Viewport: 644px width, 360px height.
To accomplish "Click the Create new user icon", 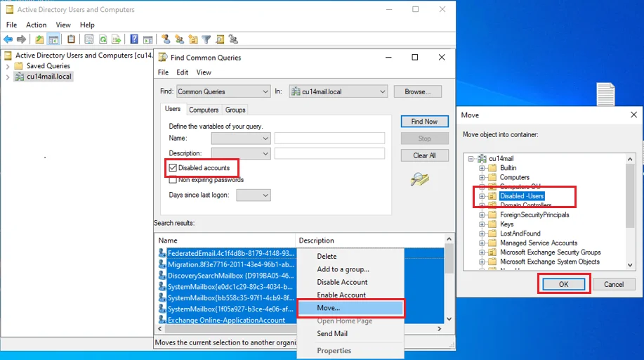I will pos(166,39).
